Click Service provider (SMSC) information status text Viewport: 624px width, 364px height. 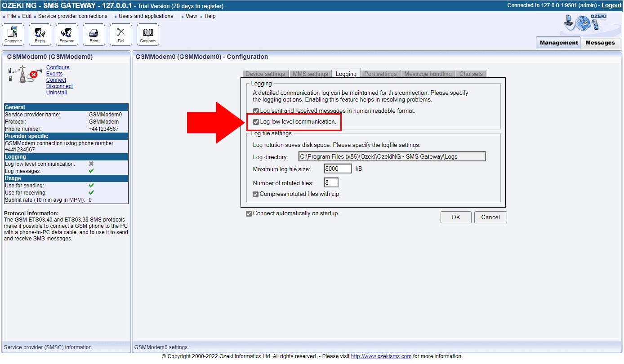tap(48, 347)
